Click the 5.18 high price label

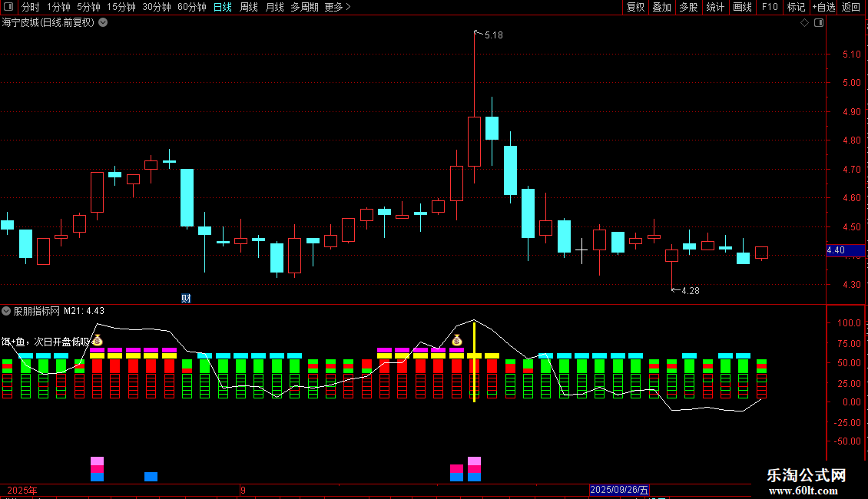point(493,35)
